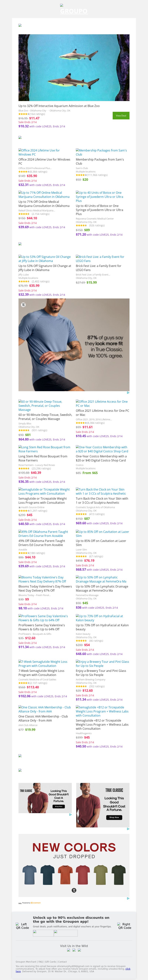
Task: Click the Groupon logo in the header
Action: pyautogui.click(x=74, y=10)
